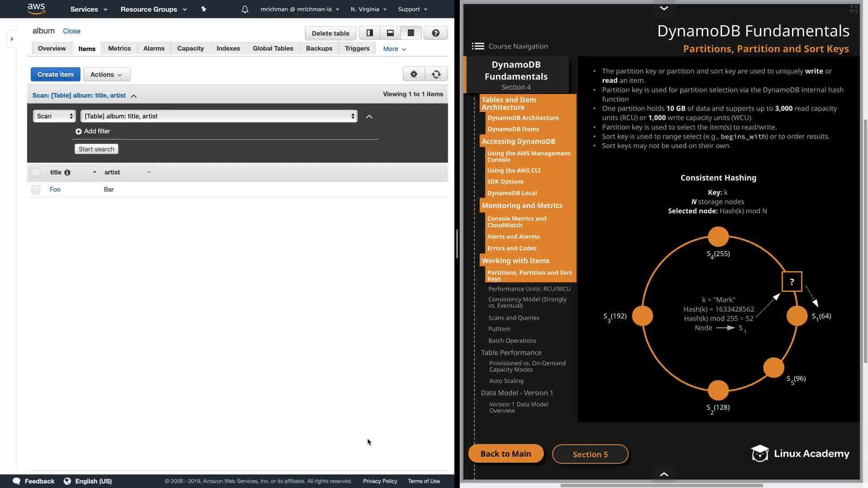The image size is (868, 488).
Task: Switch to split side panel layout icon
Action: coord(369,33)
